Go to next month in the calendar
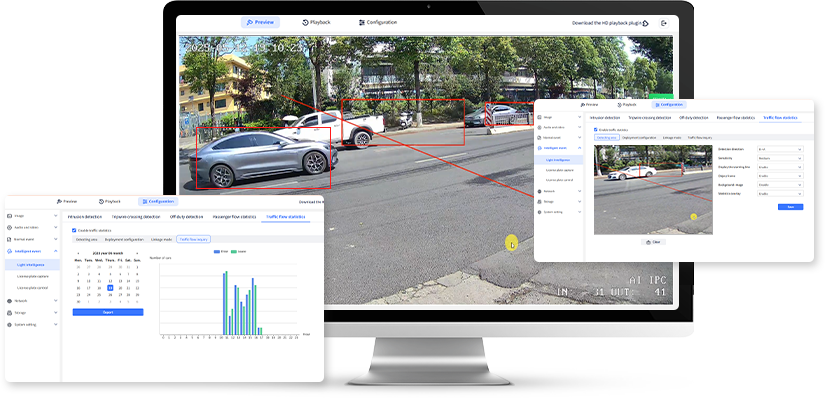825x398 pixels. (137, 253)
